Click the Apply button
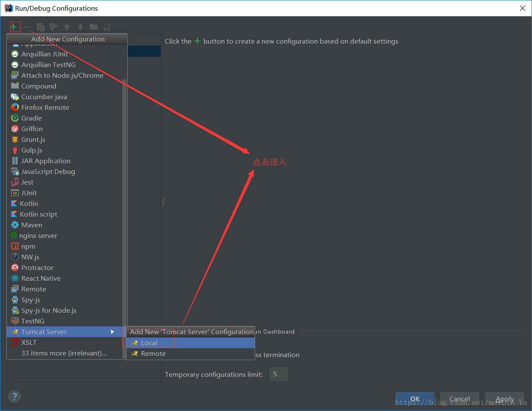Screen dimensions: 532x411 [505, 399]
